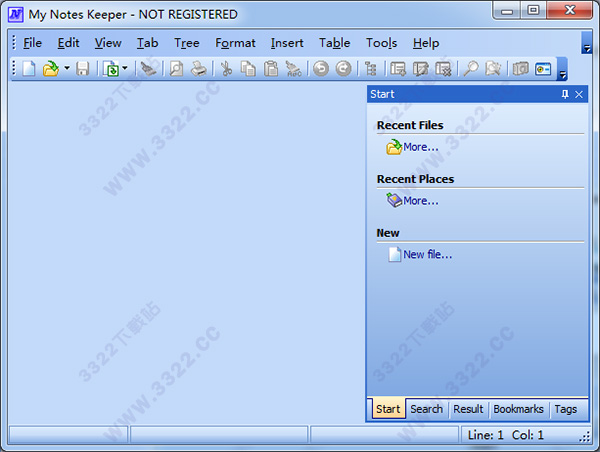Click the delete note icon
The height and width of the screenshot is (452, 600).
[x=443, y=69]
